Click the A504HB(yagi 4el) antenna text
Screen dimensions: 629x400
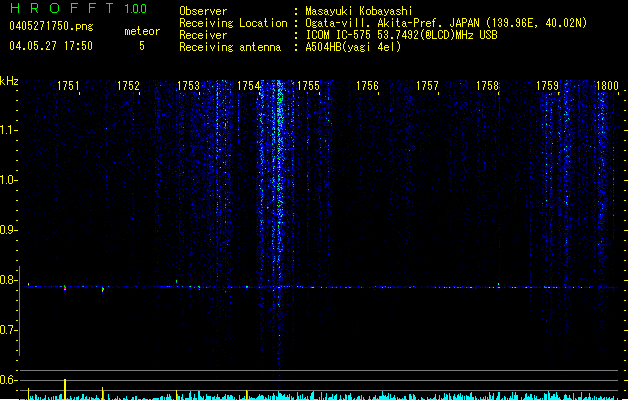coord(353,47)
